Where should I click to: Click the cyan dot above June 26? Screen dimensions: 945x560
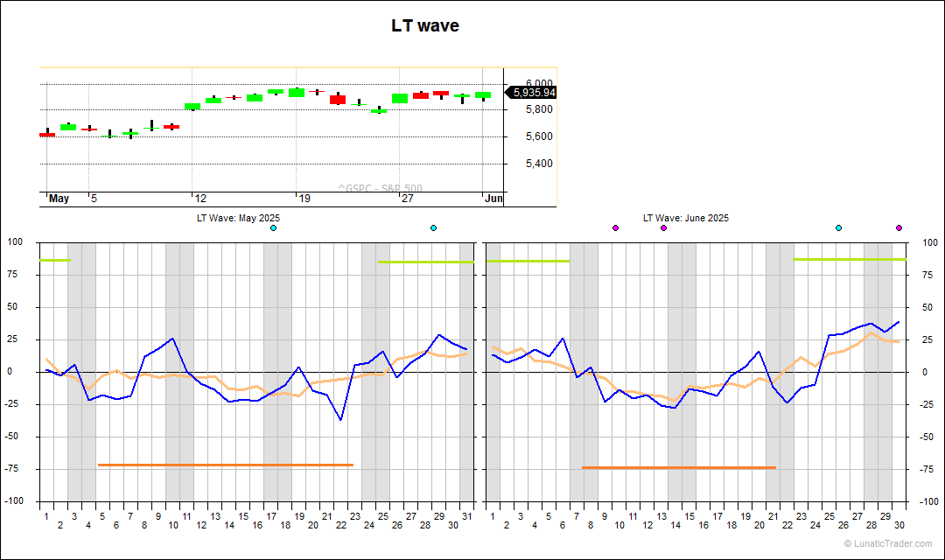click(x=838, y=227)
